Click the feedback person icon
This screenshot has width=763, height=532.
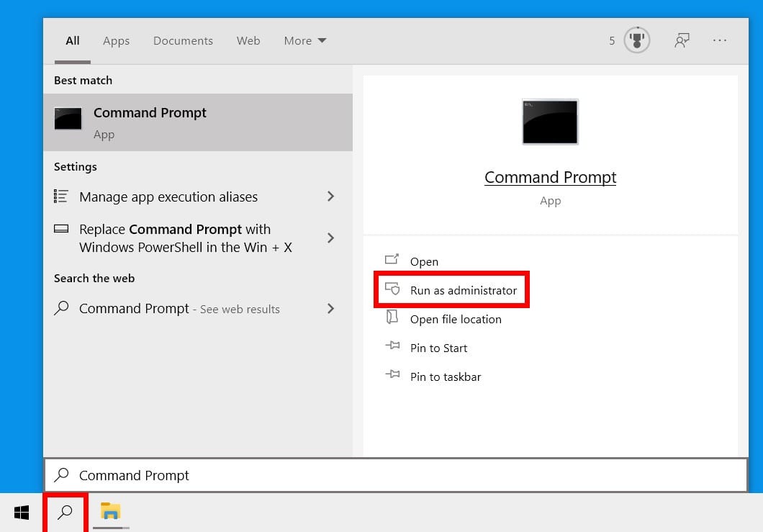pyautogui.click(x=682, y=40)
